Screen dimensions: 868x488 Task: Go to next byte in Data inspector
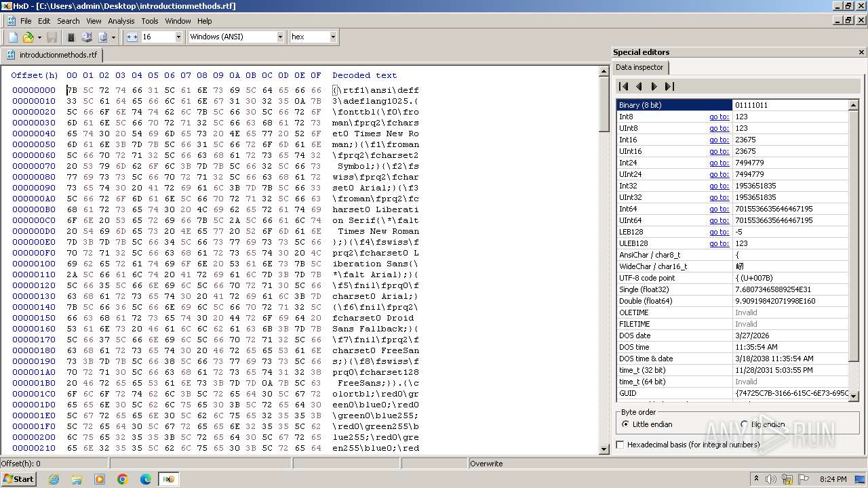click(654, 86)
